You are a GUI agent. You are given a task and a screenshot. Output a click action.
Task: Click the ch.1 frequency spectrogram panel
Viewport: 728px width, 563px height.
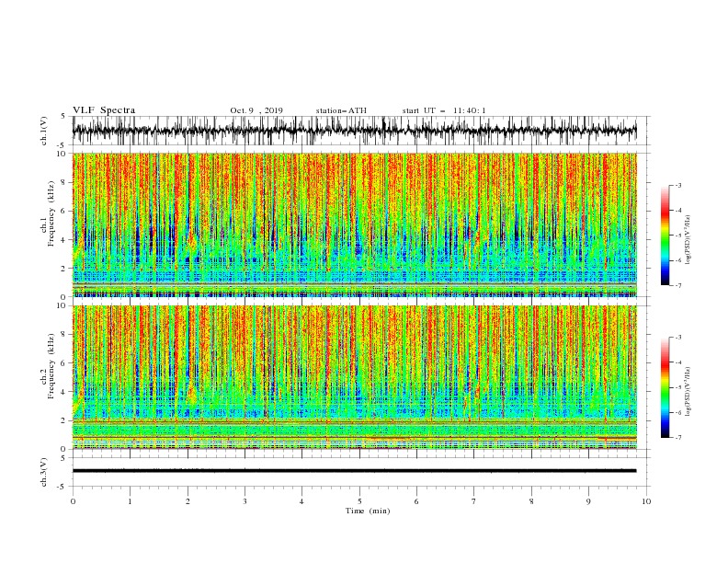coord(354,224)
